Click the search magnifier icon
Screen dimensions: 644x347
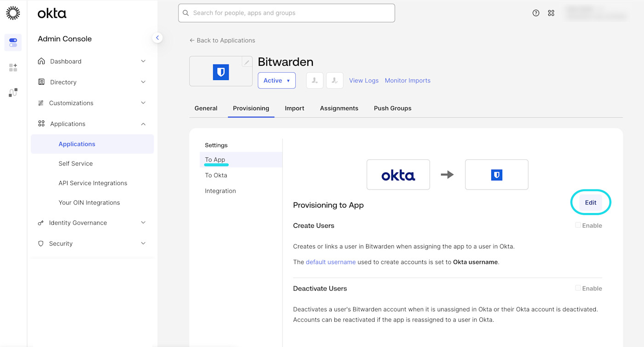(186, 13)
